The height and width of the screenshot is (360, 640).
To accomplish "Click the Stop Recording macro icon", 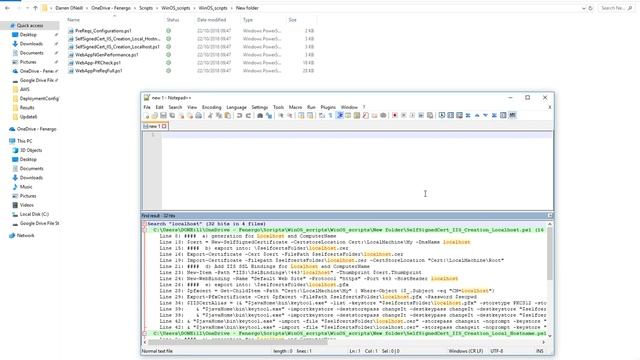I will (x=403, y=116).
